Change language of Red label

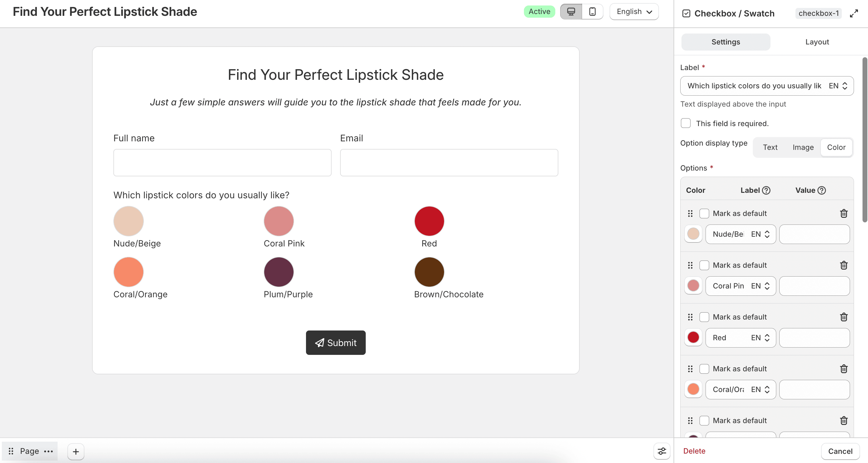tap(760, 338)
